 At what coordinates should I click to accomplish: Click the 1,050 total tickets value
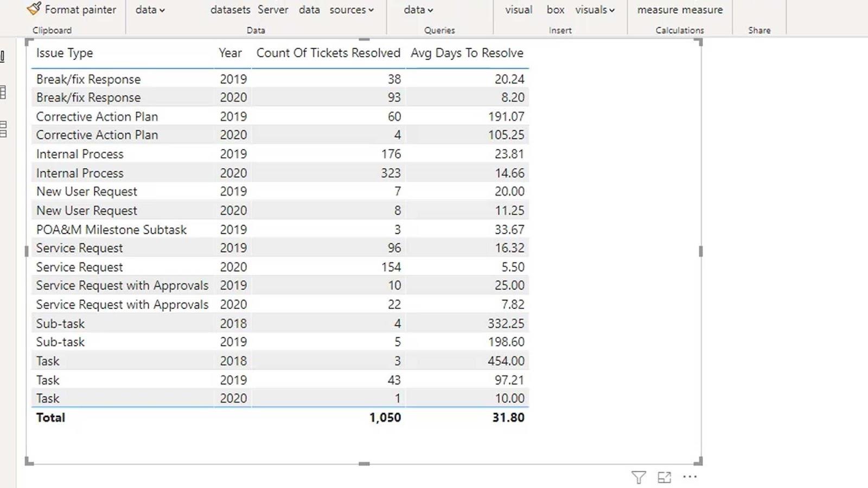coord(385,418)
